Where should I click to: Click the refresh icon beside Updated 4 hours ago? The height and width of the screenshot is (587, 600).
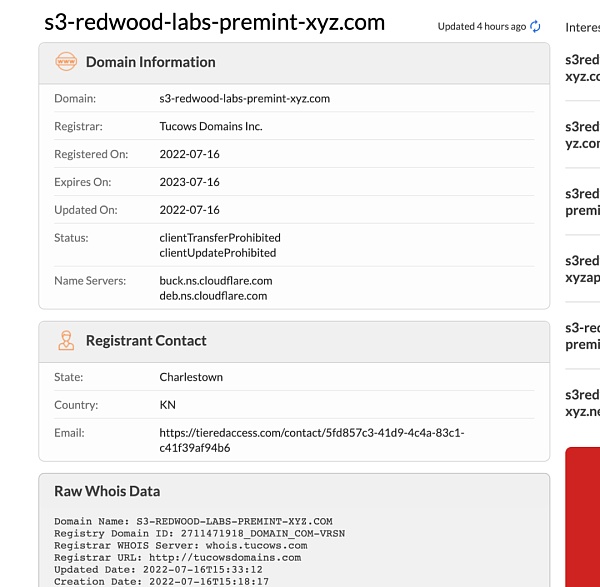tap(535, 26)
